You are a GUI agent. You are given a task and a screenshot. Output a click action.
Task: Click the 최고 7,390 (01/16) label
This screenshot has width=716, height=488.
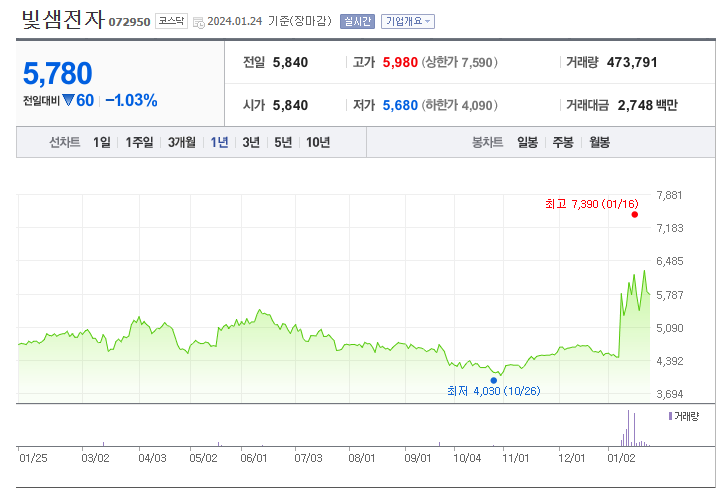(x=592, y=204)
